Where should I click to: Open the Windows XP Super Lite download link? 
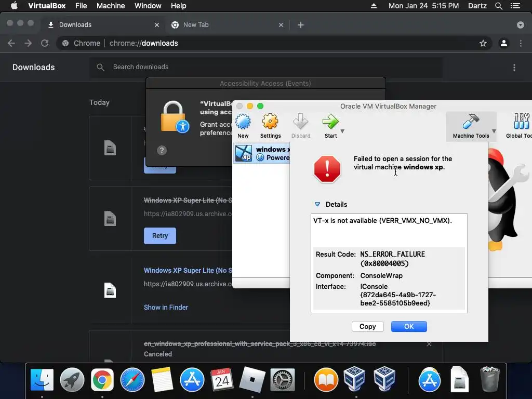click(x=188, y=270)
